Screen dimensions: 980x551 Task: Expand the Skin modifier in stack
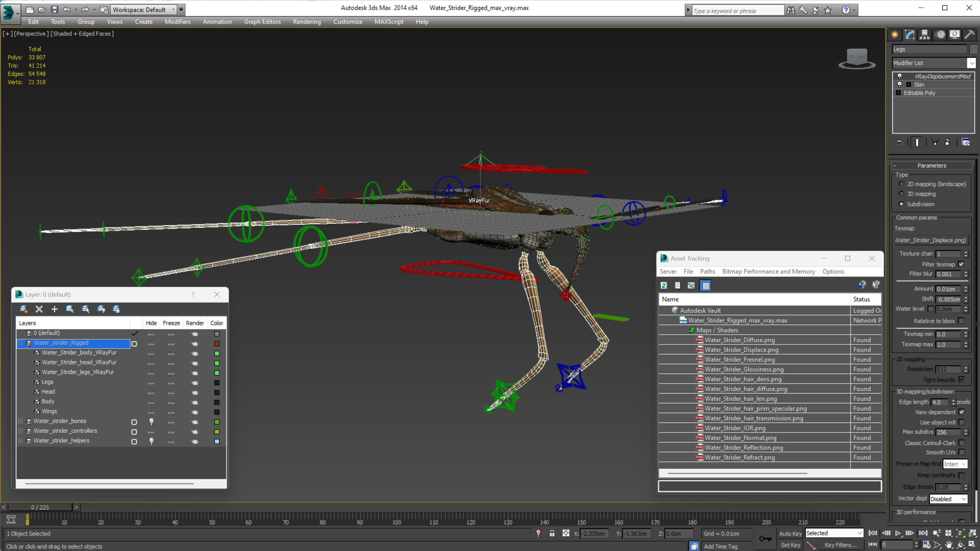[909, 84]
